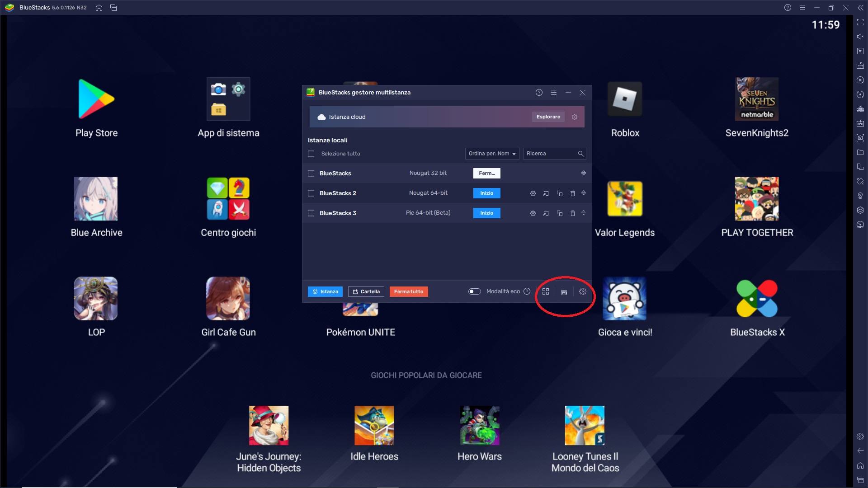Reorder handle for BlueStacks 3 row

pos(584,213)
